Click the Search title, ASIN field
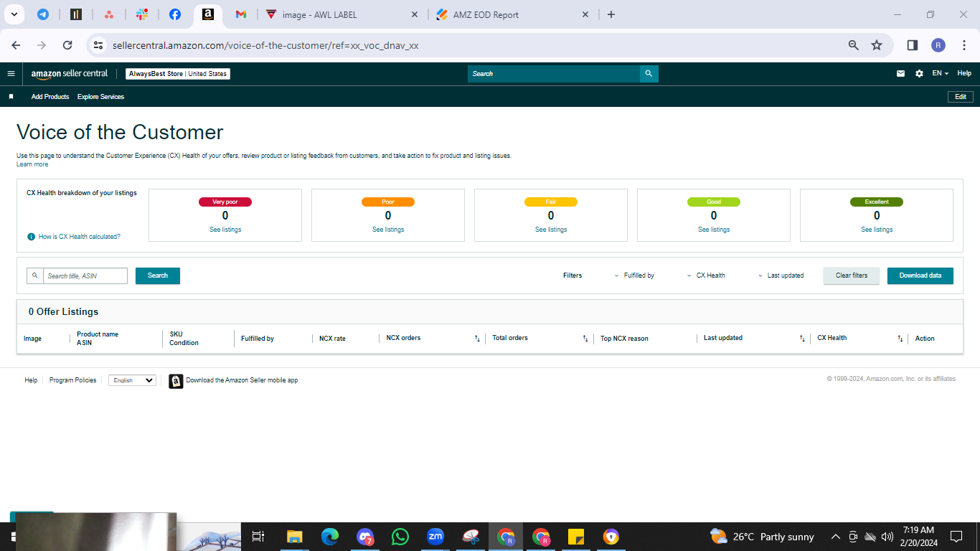This screenshot has width=980, height=551. pyautogui.click(x=85, y=275)
